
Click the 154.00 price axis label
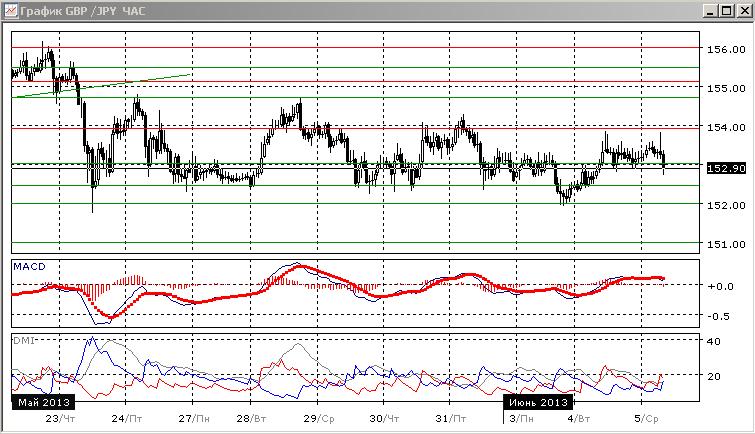[x=726, y=127]
